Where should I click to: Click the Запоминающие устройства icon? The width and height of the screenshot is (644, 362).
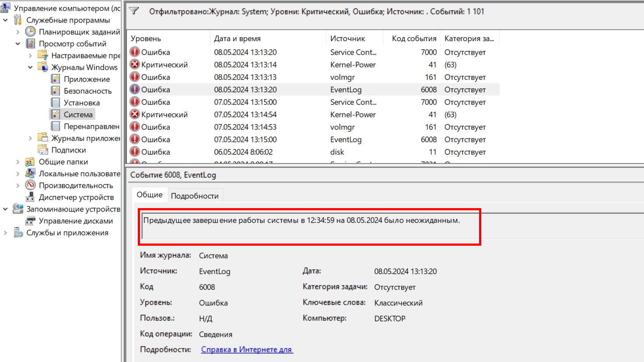coord(18,209)
